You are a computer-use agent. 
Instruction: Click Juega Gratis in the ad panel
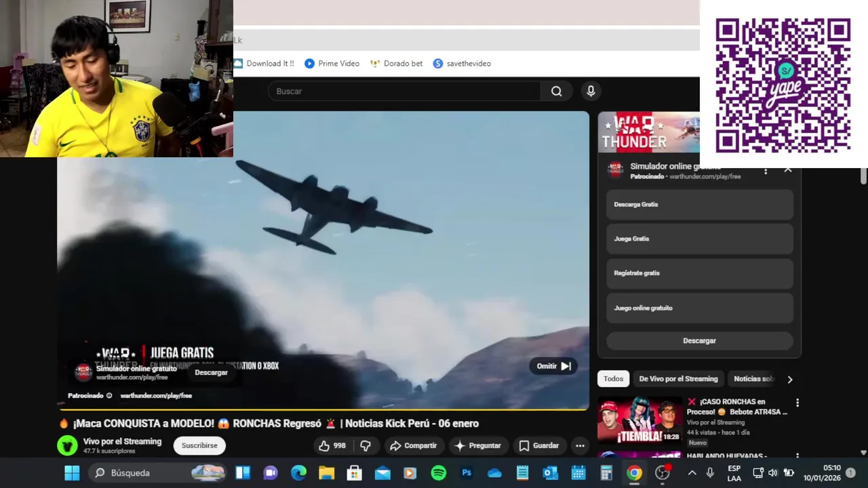[699, 239]
